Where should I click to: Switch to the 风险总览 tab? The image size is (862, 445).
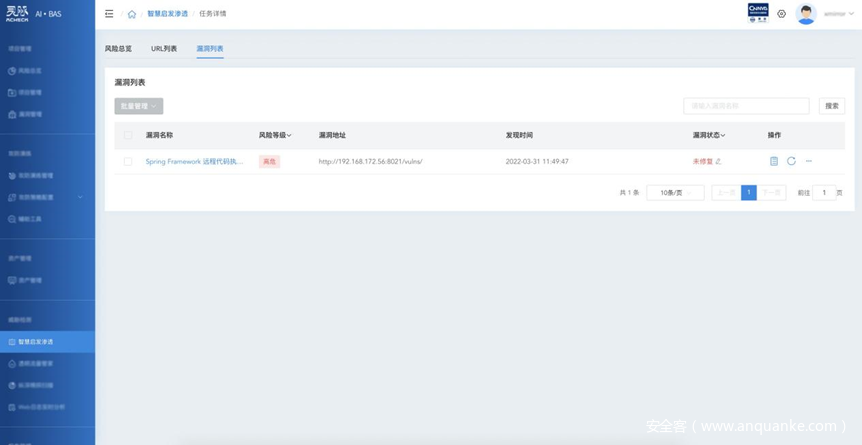[118, 49]
